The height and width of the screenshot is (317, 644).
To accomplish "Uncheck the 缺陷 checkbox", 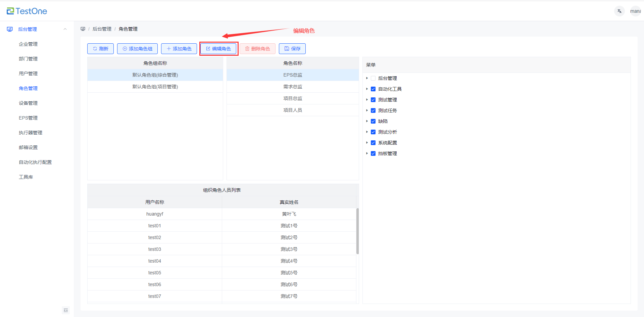I will [373, 121].
